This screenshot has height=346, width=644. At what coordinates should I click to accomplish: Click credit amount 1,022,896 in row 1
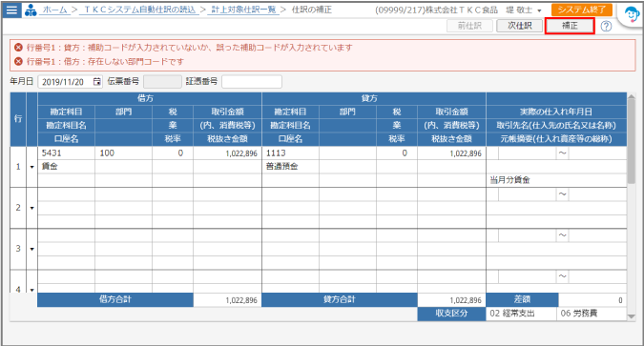pos(451,153)
